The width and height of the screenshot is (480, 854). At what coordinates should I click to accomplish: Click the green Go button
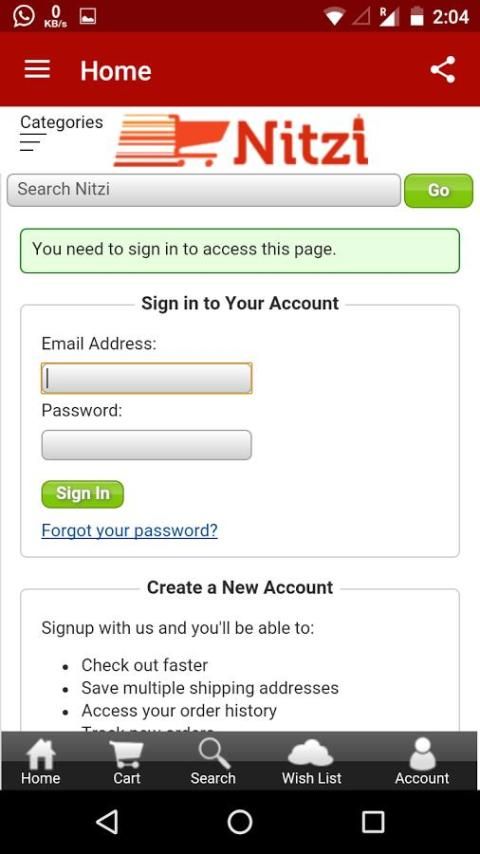pos(439,190)
